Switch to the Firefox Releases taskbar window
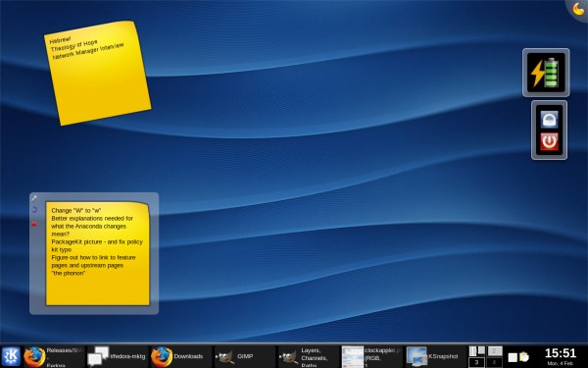 54,356
